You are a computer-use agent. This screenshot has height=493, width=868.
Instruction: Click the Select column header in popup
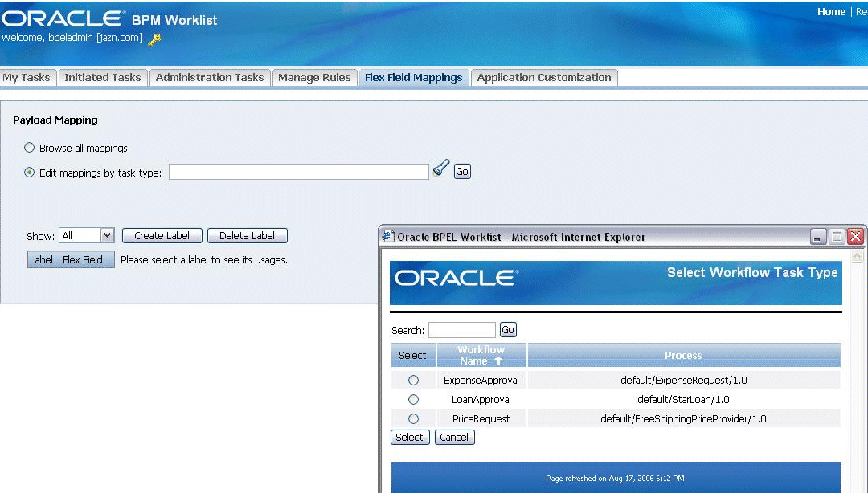[x=412, y=355]
